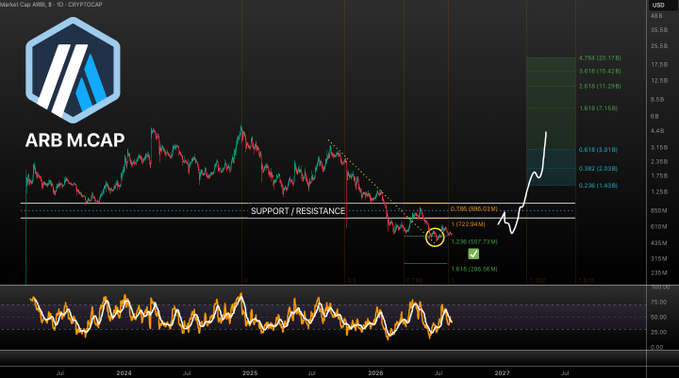The width and height of the screenshot is (679, 378).
Task: Click the green Fibonacci extension target zone
Action: tap(551, 103)
